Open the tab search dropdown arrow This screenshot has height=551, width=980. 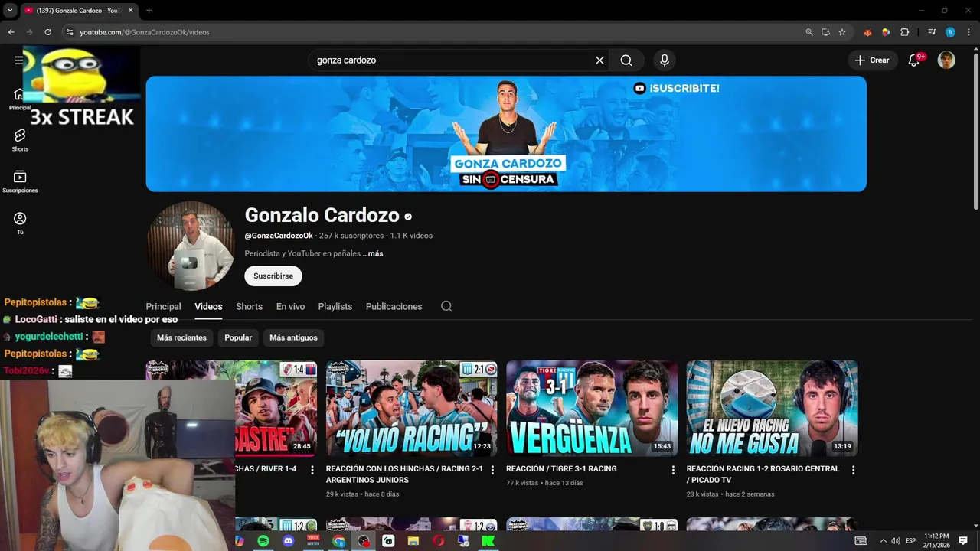click(10, 10)
